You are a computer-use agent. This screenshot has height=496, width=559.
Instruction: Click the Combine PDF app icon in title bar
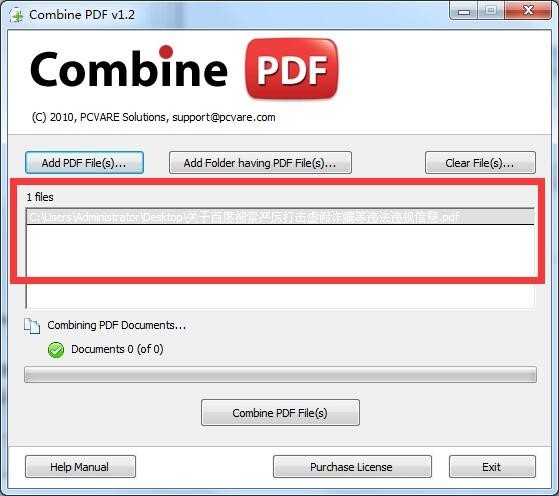(16, 15)
